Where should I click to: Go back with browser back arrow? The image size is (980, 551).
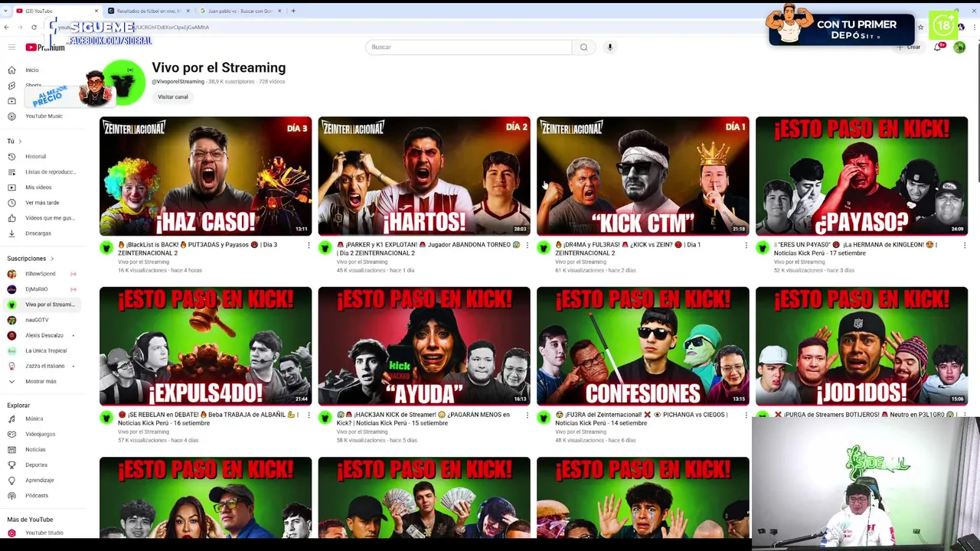coord(7,27)
